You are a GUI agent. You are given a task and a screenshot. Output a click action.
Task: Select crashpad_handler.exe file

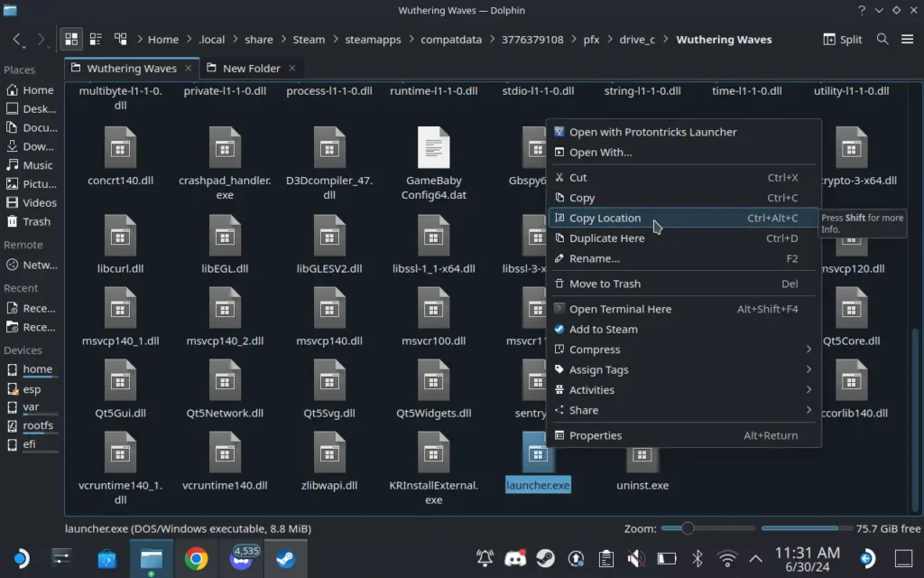(x=225, y=163)
